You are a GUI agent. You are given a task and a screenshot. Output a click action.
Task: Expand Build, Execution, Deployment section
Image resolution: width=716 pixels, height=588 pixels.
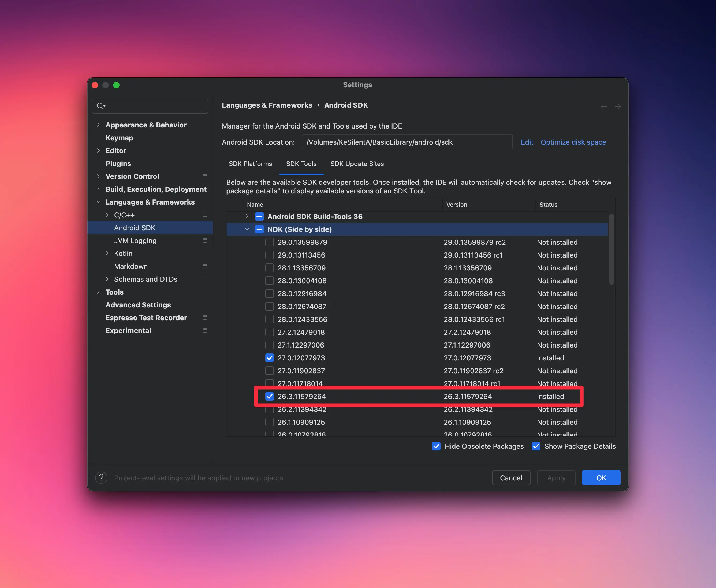click(98, 189)
